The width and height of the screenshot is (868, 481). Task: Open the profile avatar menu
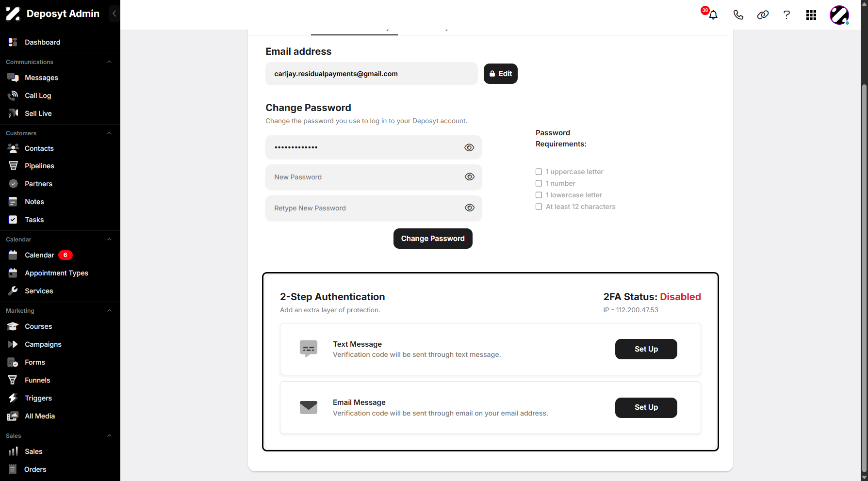(839, 15)
